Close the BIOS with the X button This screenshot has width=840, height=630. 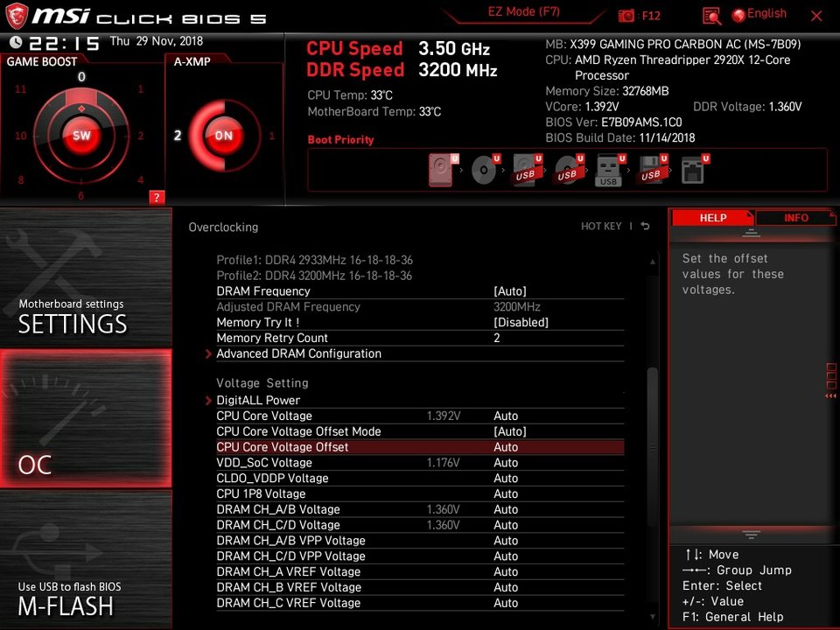[816, 16]
